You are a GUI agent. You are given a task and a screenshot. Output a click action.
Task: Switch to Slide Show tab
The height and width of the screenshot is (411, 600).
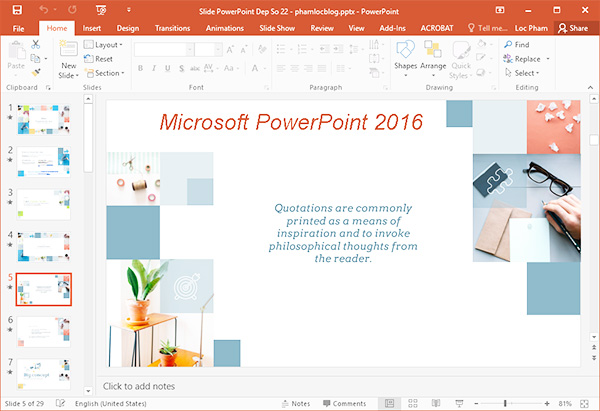click(277, 28)
